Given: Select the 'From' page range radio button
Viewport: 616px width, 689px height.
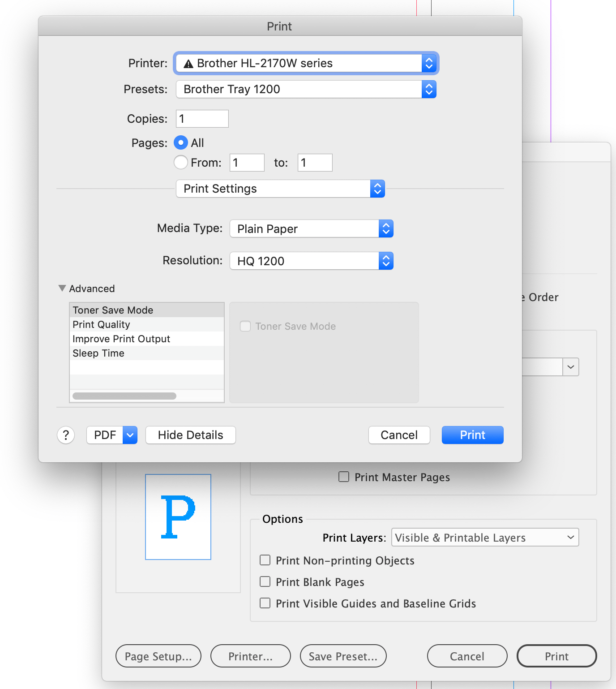Looking at the screenshot, I should [x=180, y=162].
